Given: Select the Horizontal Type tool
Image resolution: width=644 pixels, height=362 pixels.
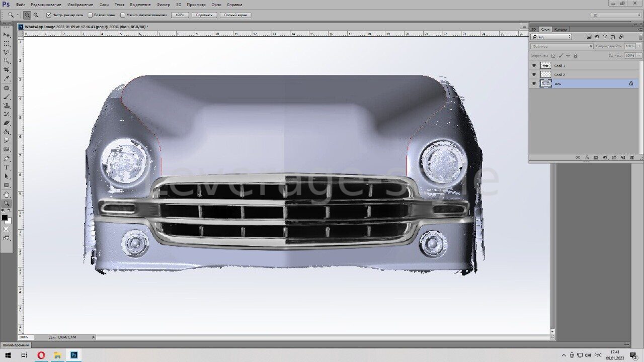Looking at the screenshot, I should coord(7,167).
